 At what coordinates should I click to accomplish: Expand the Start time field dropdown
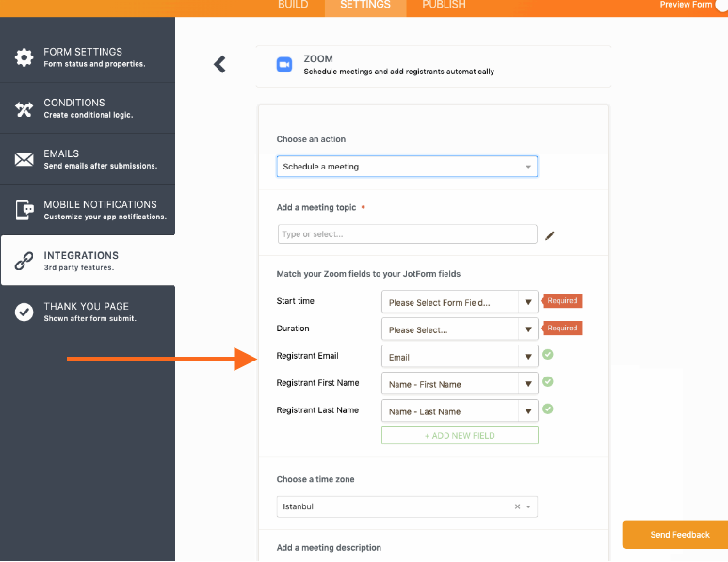528,302
